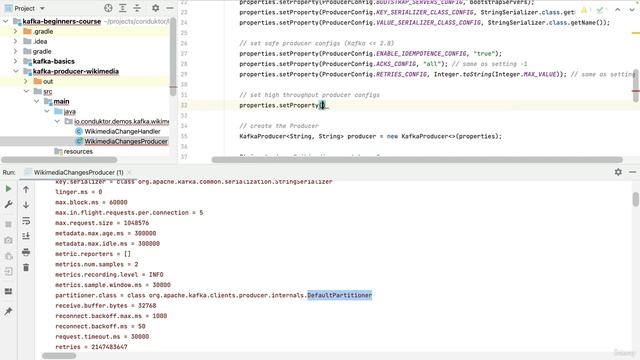
Task: Open Run panel settings gear
Action: pyautogui.click(x=618, y=172)
